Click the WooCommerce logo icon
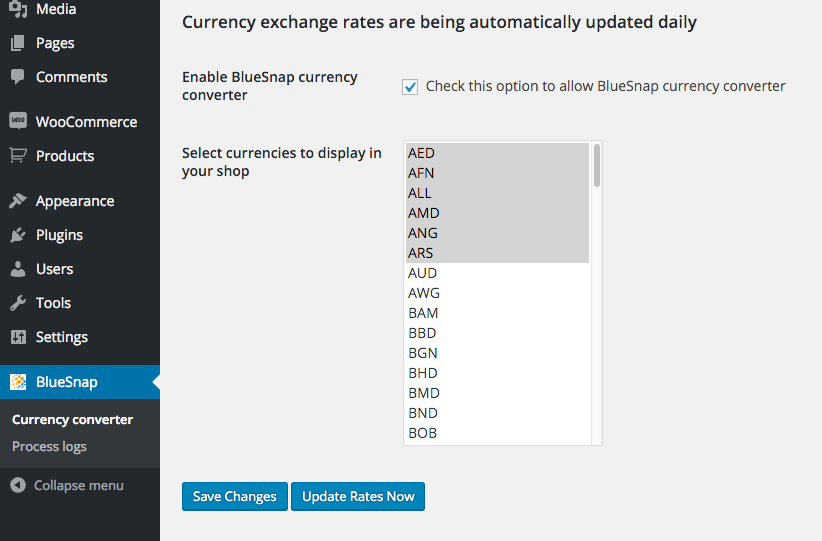The height and width of the screenshot is (541, 822). click(18, 121)
